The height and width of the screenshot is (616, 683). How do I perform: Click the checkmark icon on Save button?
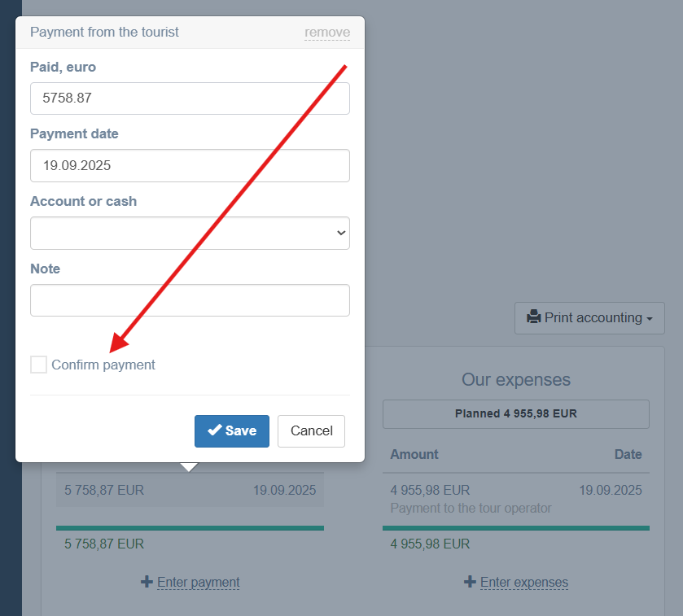[215, 430]
